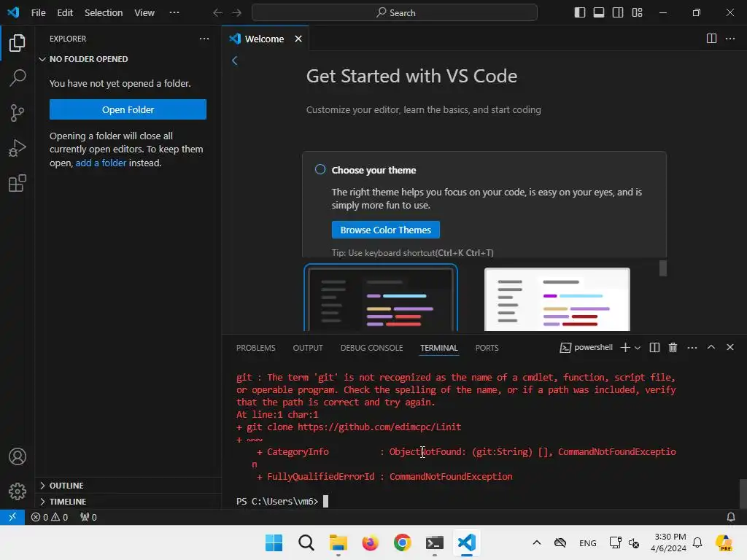Toggle the bottom panel layout icon
This screenshot has width=747, height=560.
tap(599, 13)
